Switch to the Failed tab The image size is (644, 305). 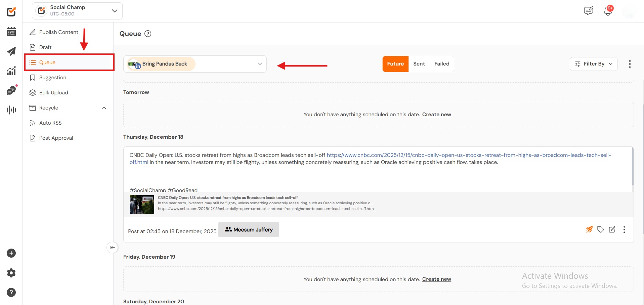pos(441,64)
